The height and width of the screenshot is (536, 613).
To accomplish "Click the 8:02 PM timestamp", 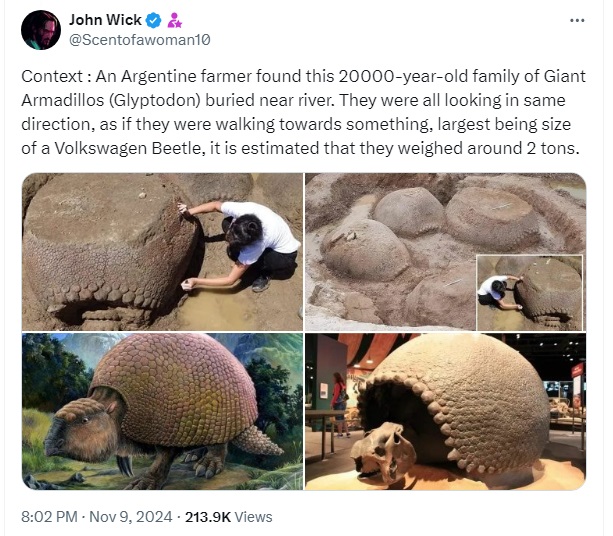I will point(49,517).
